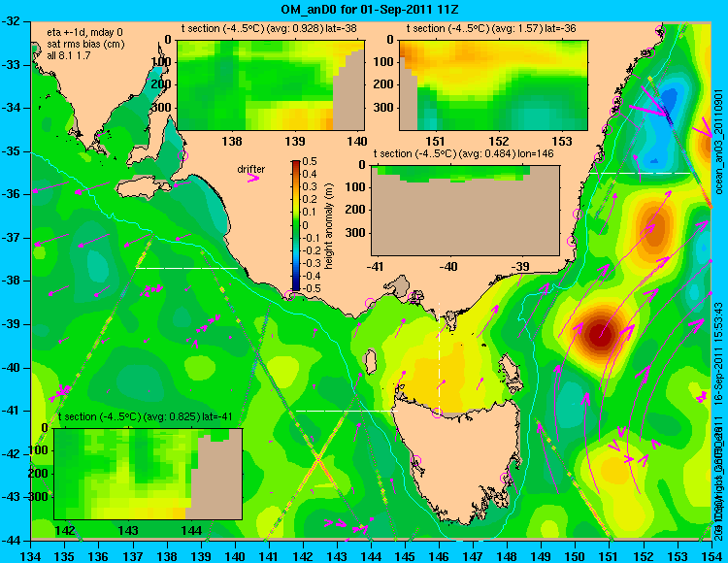728x563 pixels.
Task: Click the -0.5 tick label on the color bar
Action: click(311, 288)
